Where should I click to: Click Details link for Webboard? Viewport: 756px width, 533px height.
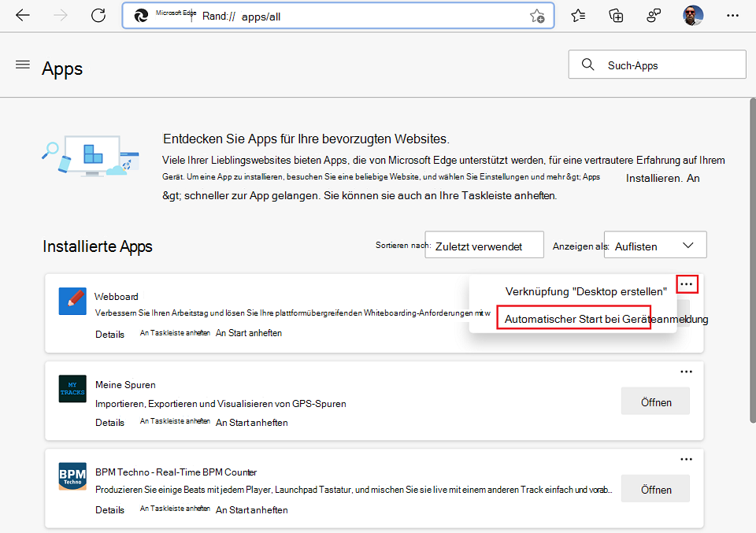pyautogui.click(x=109, y=335)
